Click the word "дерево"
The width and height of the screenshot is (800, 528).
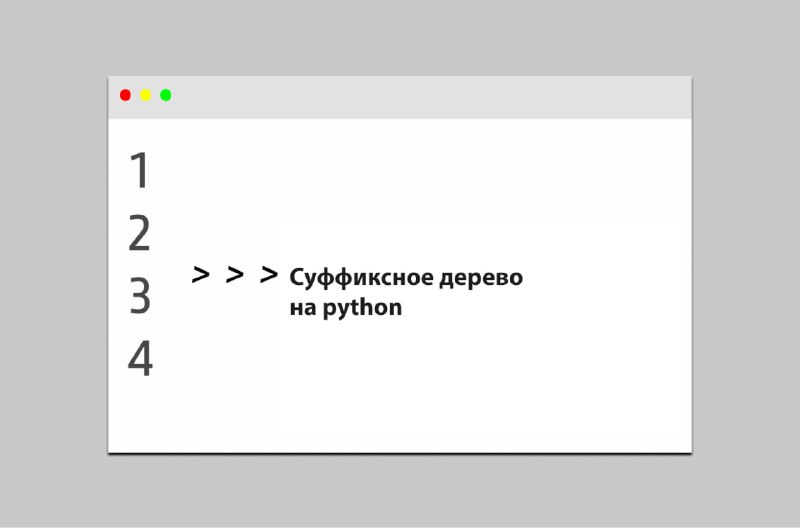click(481, 279)
